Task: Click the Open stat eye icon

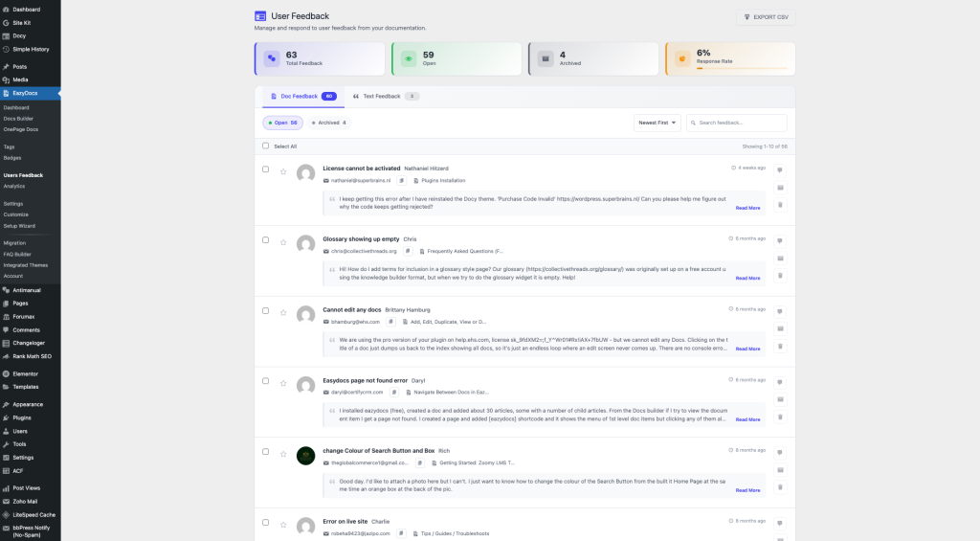Action: click(x=409, y=58)
